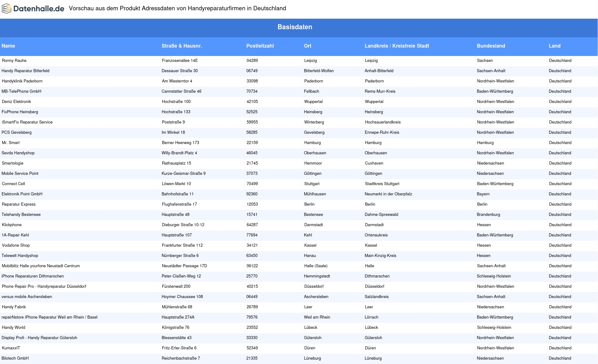Click the district Main-Kinzig-Kreis
Viewport: 598px width, 364px height.
381,256
